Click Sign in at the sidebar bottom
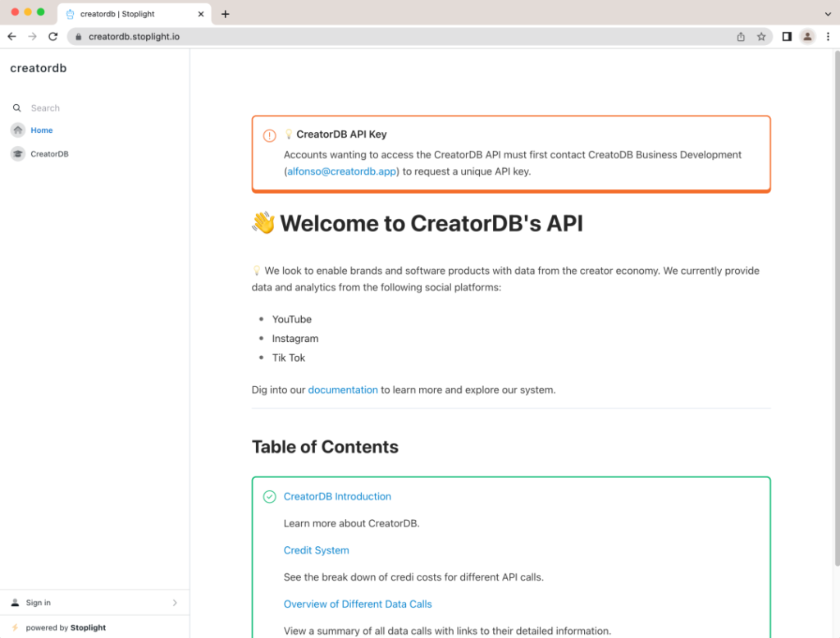The width and height of the screenshot is (840, 638). click(38, 603)
